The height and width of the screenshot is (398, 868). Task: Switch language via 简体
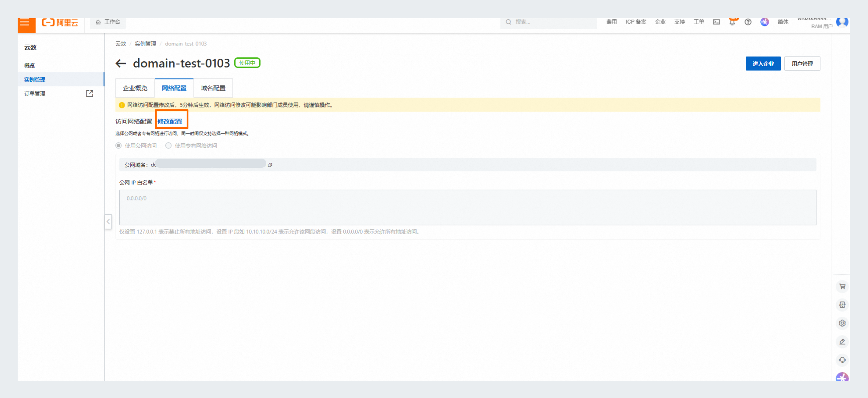pyautogui.click(x=783, y=22)
